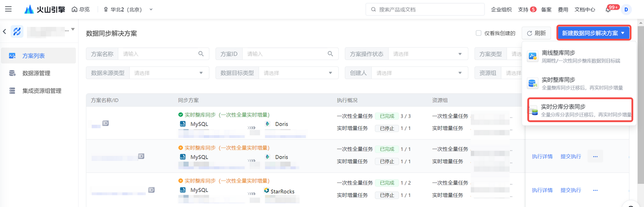644x207 pixels.
Task: Open the hamburger navigation menu
Action: (x=9, y=10)
